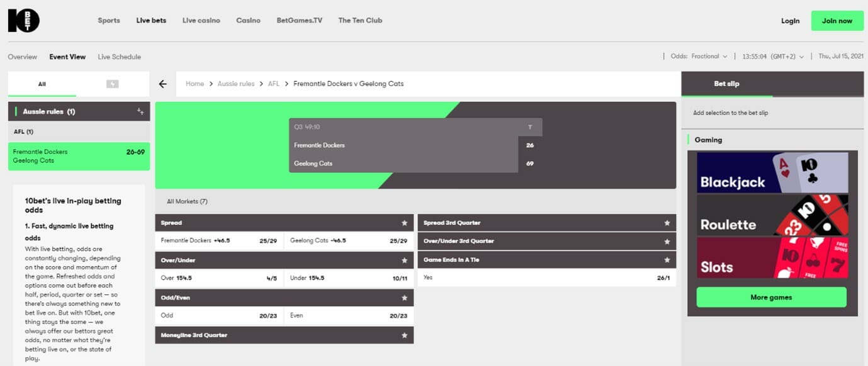The image size is (868, 366).
Task: Click the Q3 49:10 match clock
Action: tap(307, 127)
